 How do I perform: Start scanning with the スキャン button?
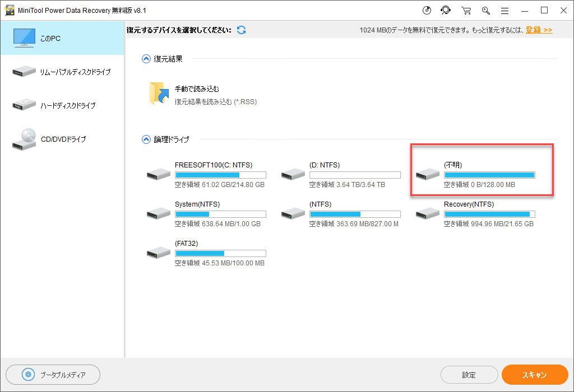[x=535, y=374]
